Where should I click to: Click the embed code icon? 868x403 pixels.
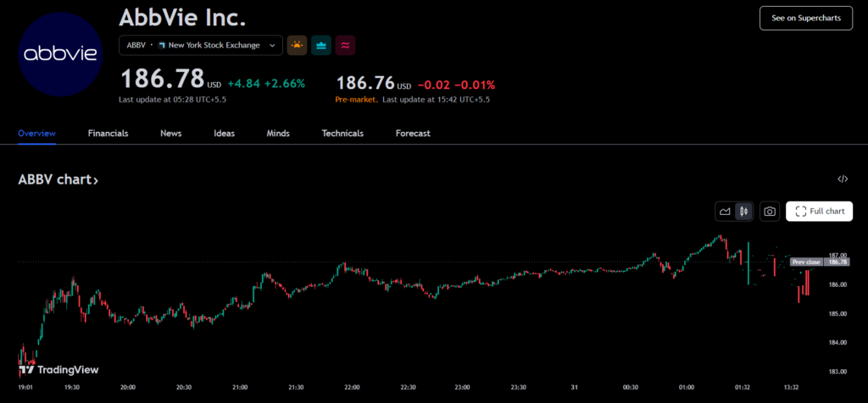click(843, 179)
